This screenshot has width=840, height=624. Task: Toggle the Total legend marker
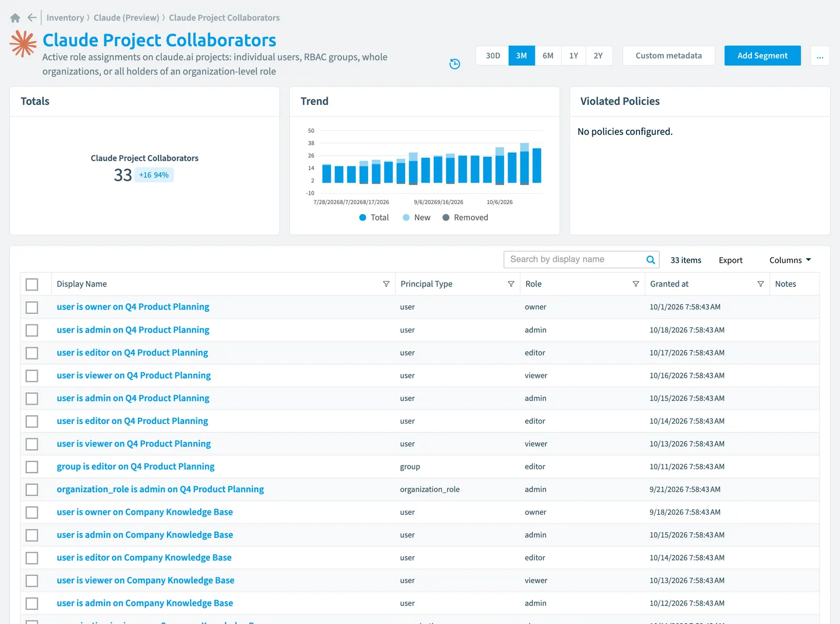[x=362, y=217]
